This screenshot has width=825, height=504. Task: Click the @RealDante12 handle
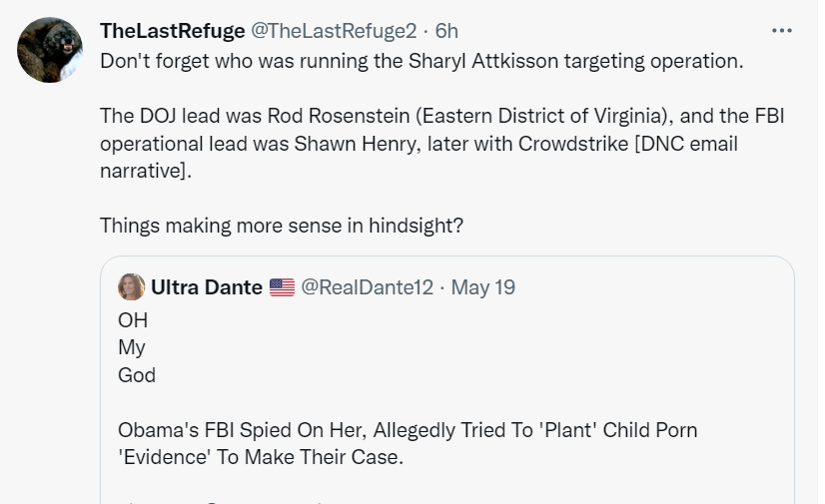point(368,288)
